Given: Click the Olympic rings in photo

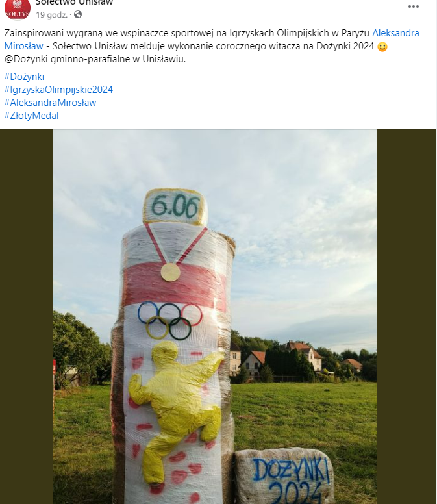Looking at the screenshot, I should pos(170,320).
